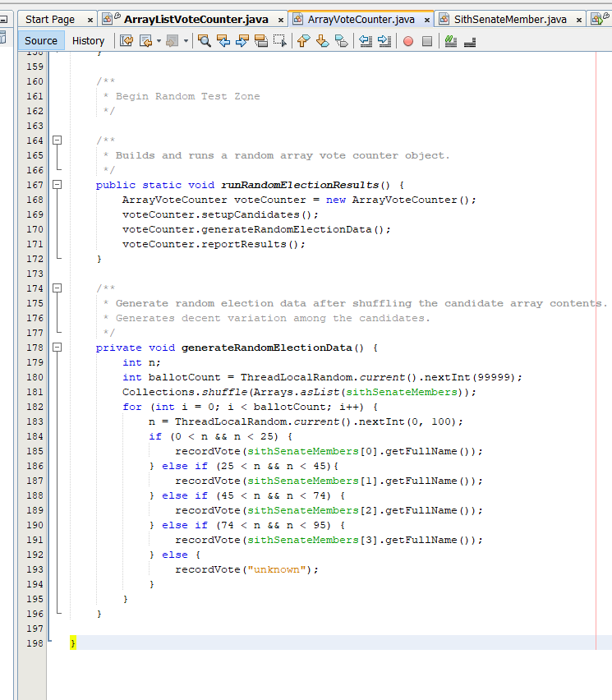This screenshot has width=612, height=700.
Task: Toggle Rectangular Selection mode
Action: coord(280,41)
